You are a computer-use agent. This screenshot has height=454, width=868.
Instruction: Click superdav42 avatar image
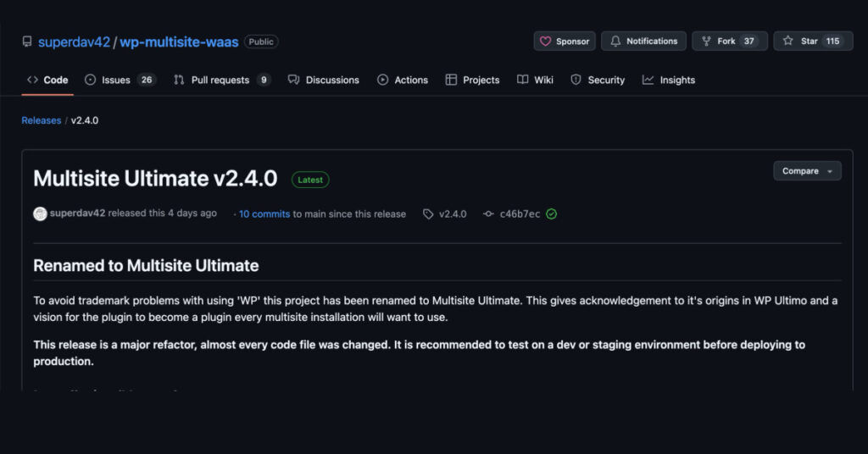coord(40,213)
